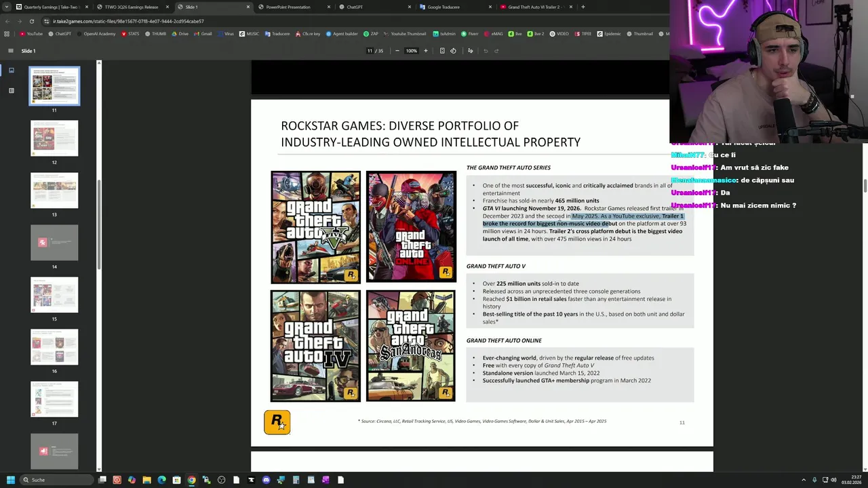This screenshot has width=868, height=488.
Task: Open the tab search dropdown
Action: tap(7, 7)
